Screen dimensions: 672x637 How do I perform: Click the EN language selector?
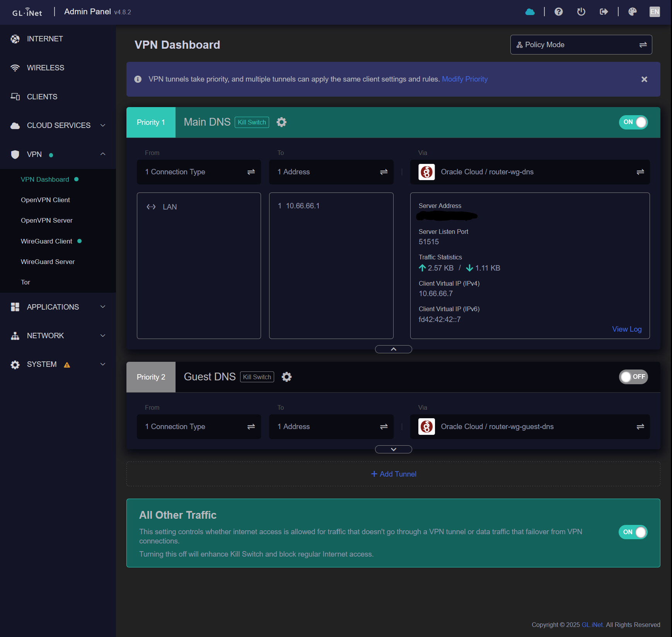654,12
